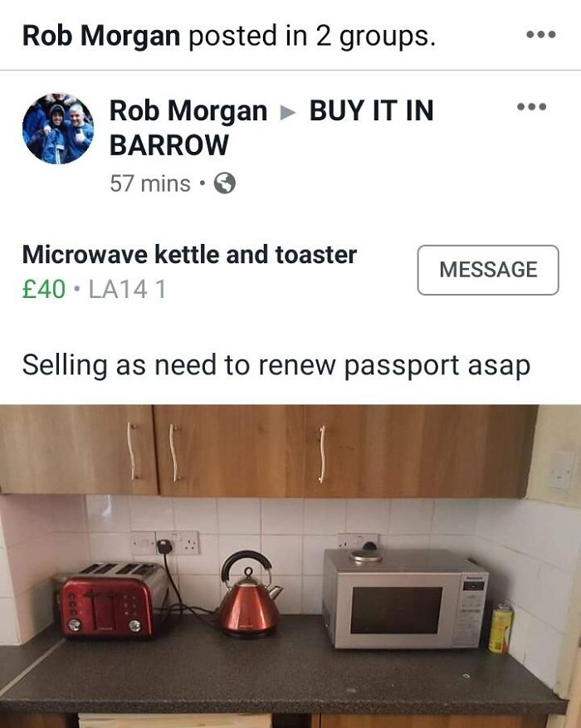Click the passport renewal description text
The height and width of the screenshot is (728, 581).
point(276,365)
